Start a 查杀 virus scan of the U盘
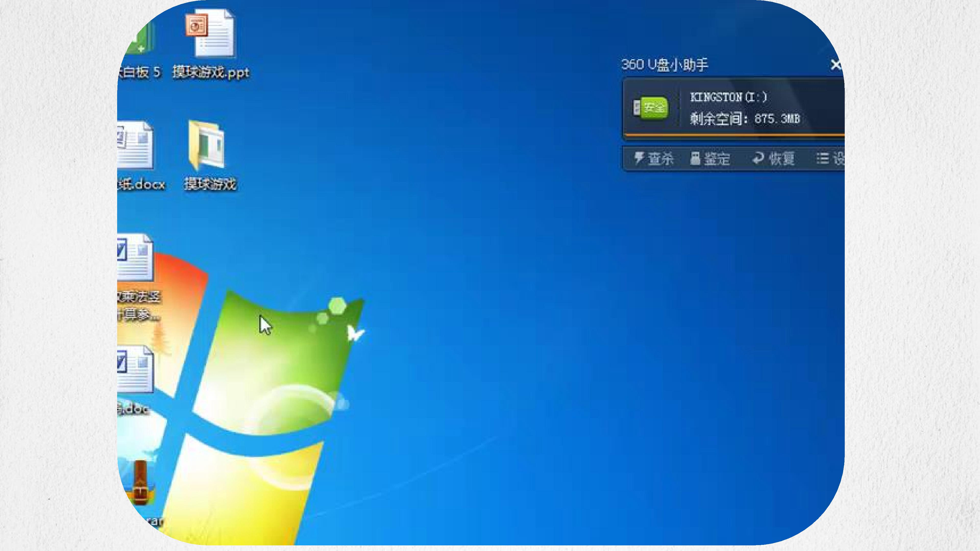The height and width of the screenshot is (551, 980). click(x=654, y=158)
